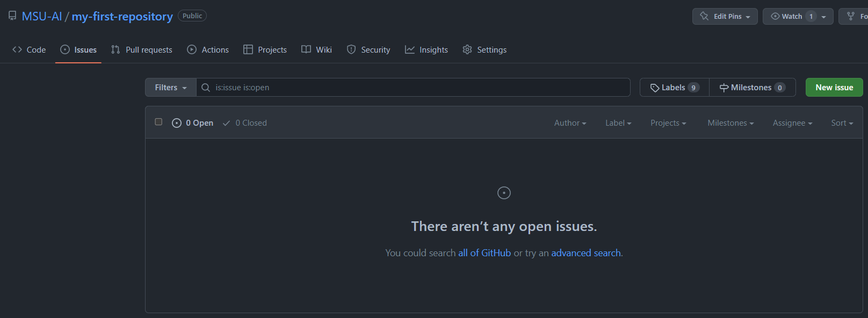Image resolution: width=868 pixels, height=318 pixels.
Task: Open the Watch options caret
Action: [824, 17]
